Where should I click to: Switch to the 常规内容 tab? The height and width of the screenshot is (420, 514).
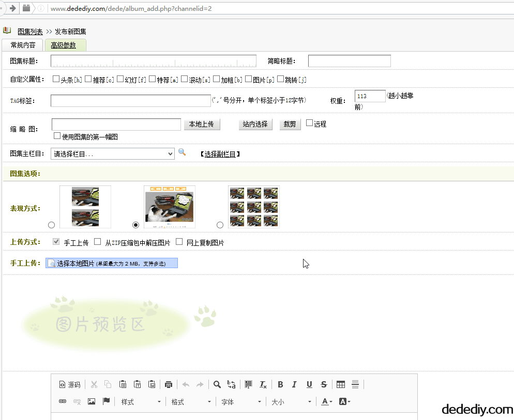click(x=23, y=45)
